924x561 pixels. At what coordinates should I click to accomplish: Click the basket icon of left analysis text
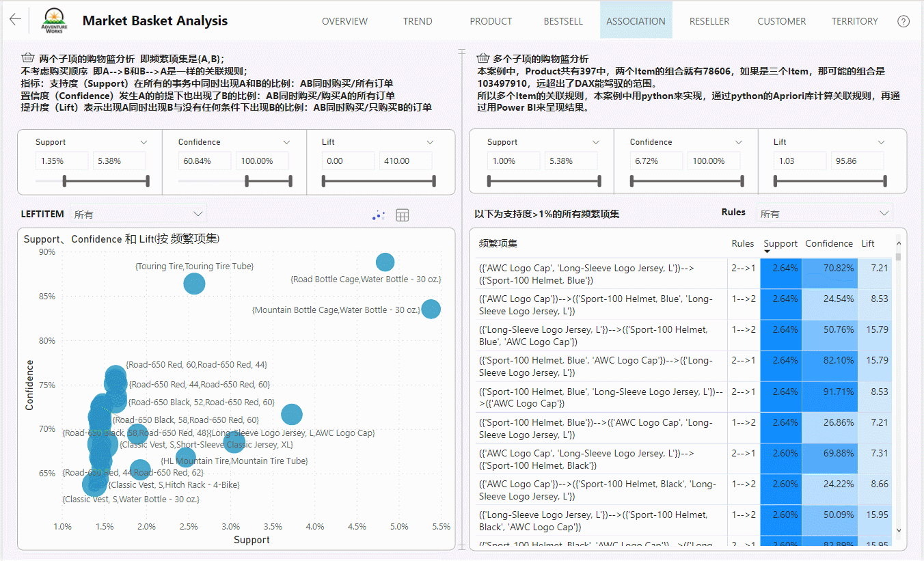coord(28,58)
